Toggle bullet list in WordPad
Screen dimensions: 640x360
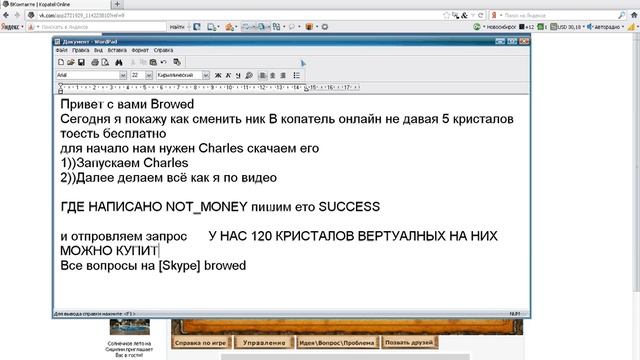(297, 75)
